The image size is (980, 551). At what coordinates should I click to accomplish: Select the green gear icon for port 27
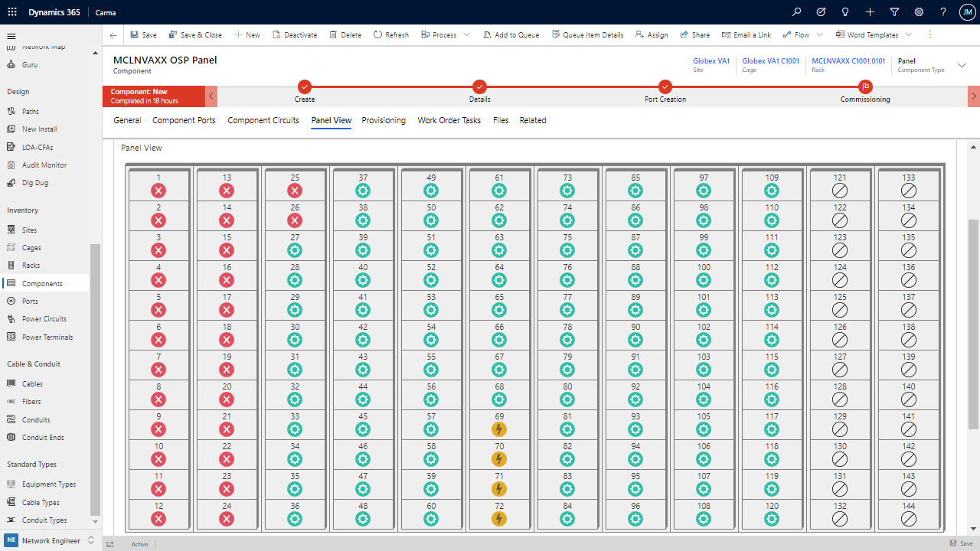tap(295, 250)
